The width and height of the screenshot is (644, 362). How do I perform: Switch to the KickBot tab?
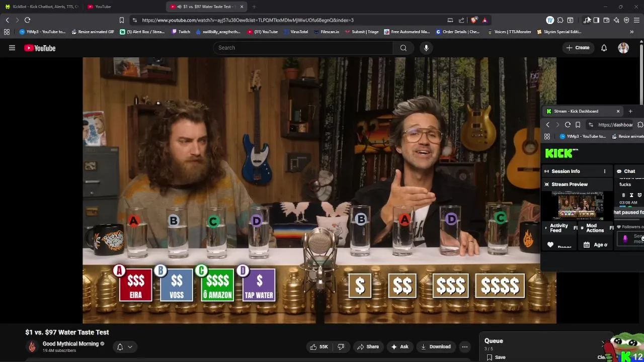point(41,7)
